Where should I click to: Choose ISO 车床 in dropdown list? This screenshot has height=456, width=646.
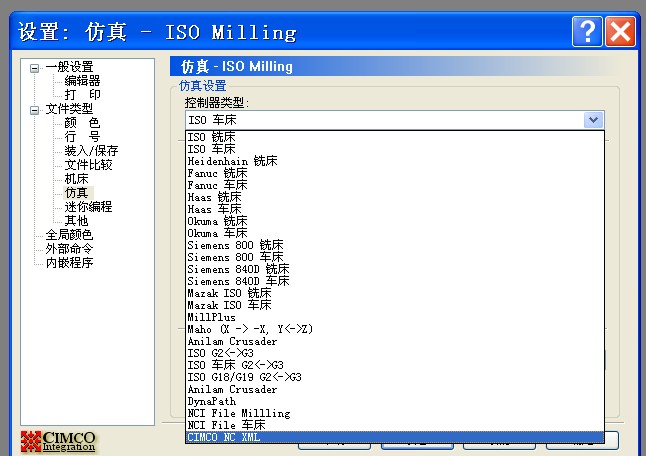(395, 149)
